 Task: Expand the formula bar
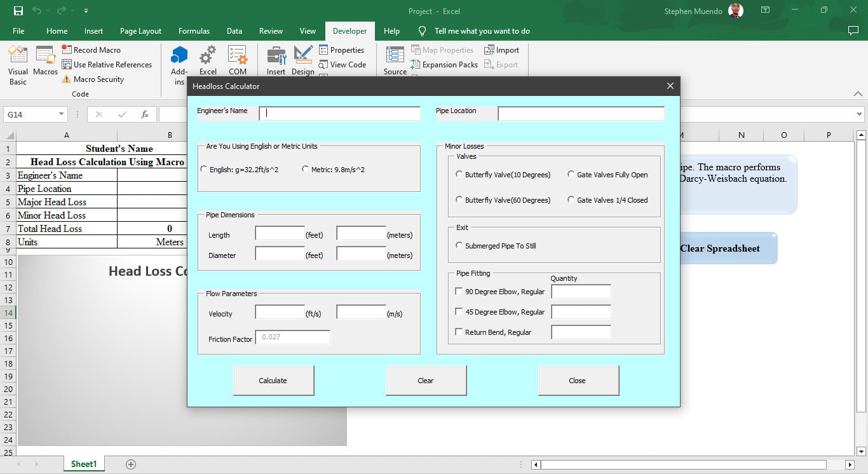[x=859, y=114]
